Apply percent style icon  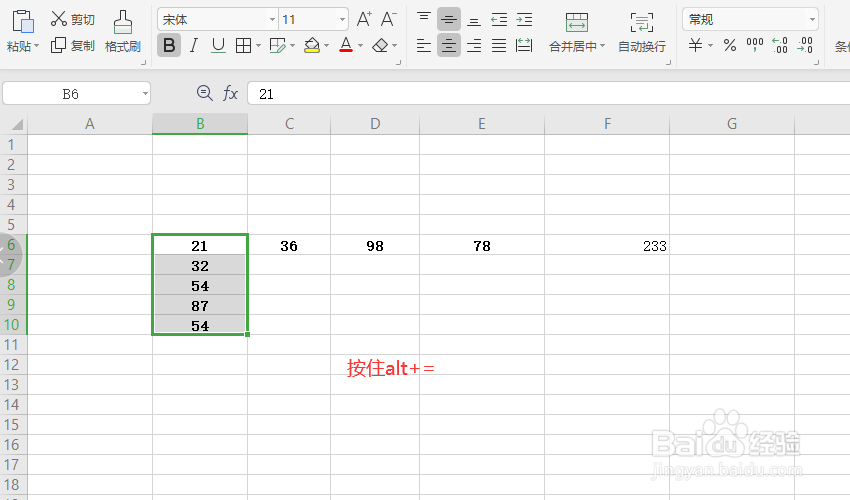pyautogui.click(x=730, y=45)
